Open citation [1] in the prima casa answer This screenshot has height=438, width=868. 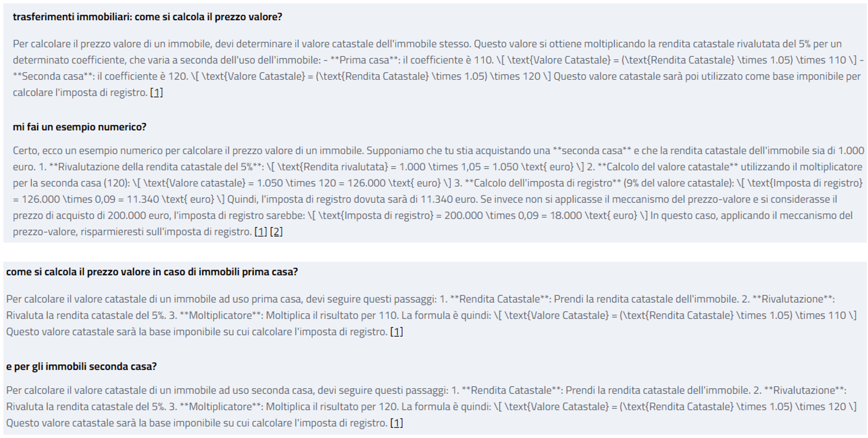pyautogui.click(x=397, y=332)
